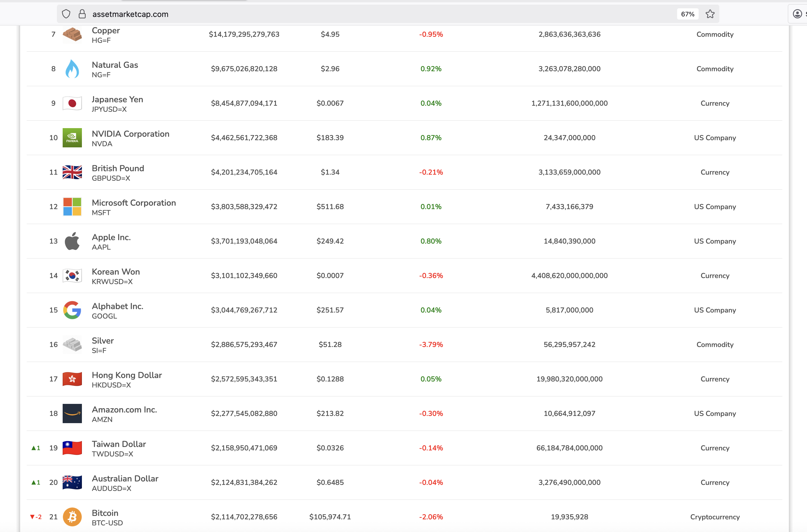Image resolution: width=807 pixels, height=532 pixels.
Task: Open the site security lock icon
Action: 82,14
